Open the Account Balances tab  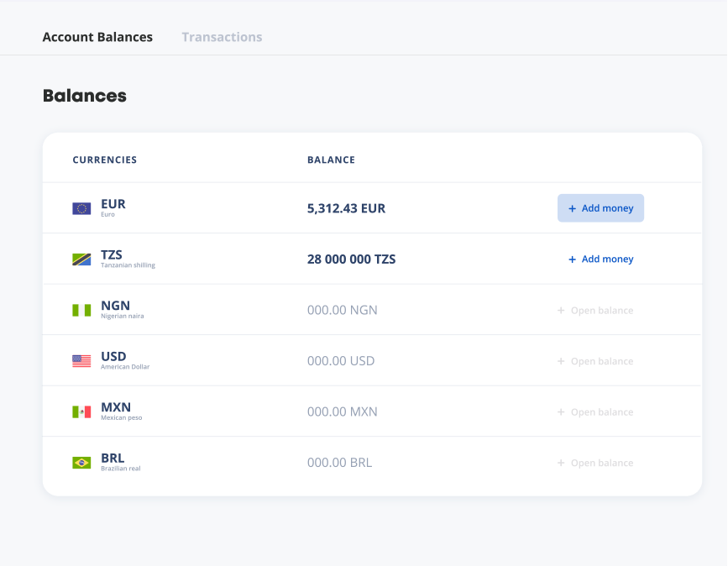tap(97, 37)
